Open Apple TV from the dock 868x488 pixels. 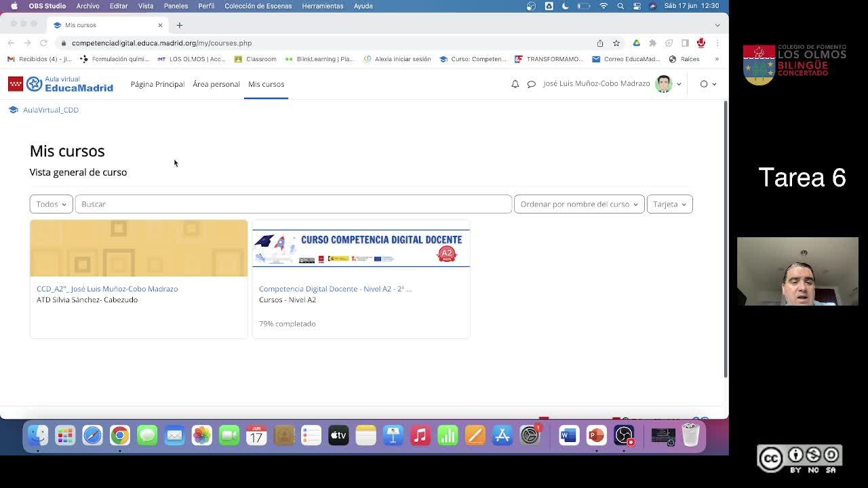coord(338,435)
